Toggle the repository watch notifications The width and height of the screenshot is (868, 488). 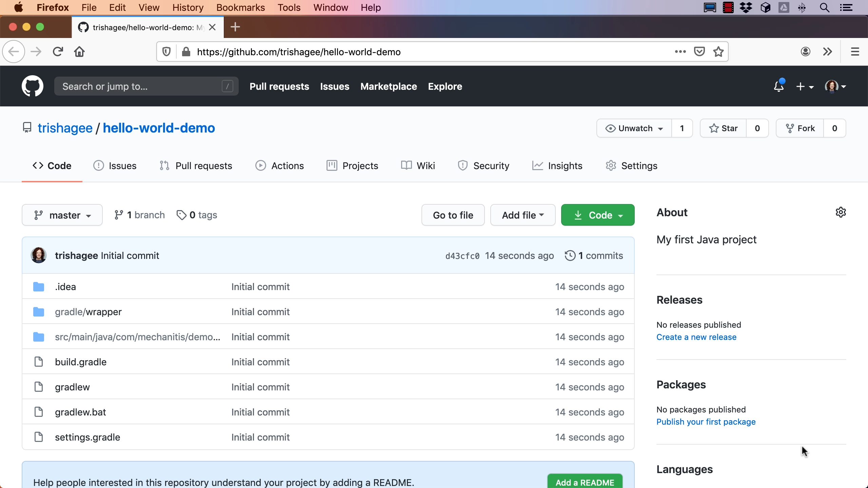[633, 128]
